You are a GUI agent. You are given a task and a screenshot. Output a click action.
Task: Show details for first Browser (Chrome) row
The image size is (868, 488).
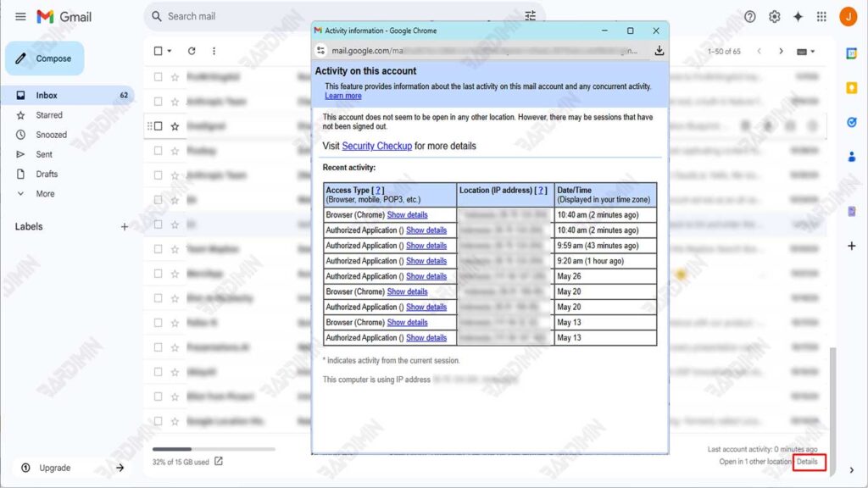pyautogui.click(x=407, y=214)
